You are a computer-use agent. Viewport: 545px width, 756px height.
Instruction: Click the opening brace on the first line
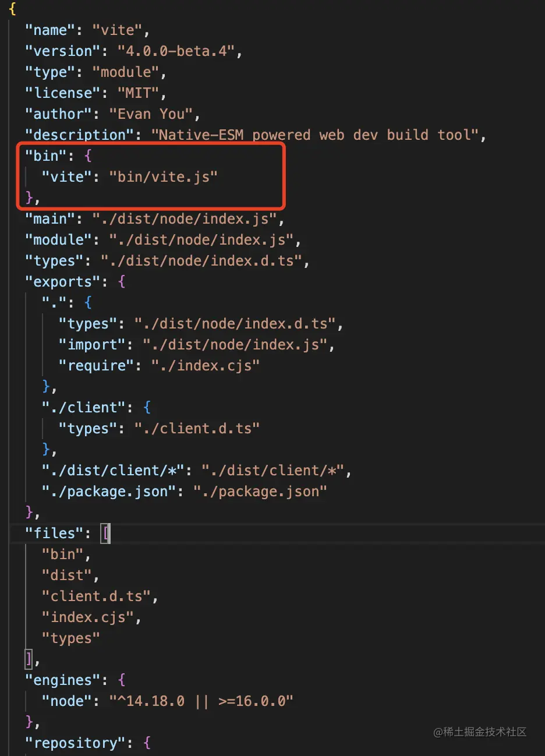12,9
